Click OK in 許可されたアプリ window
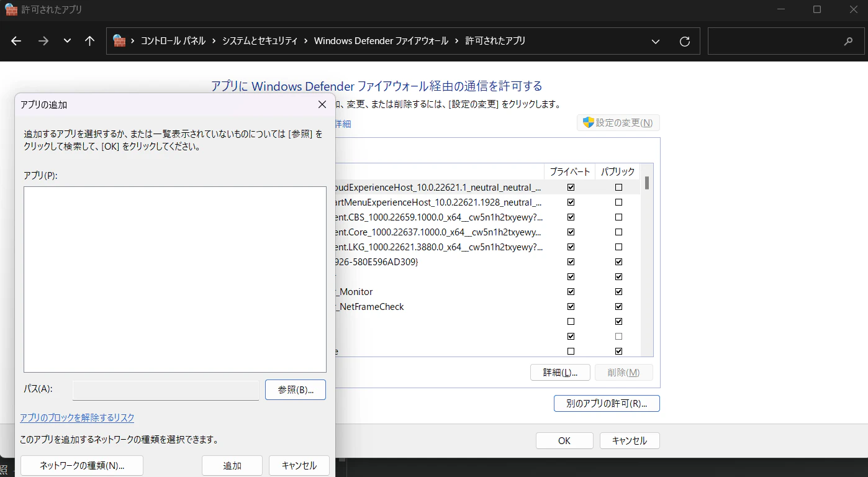 [564, 441]
